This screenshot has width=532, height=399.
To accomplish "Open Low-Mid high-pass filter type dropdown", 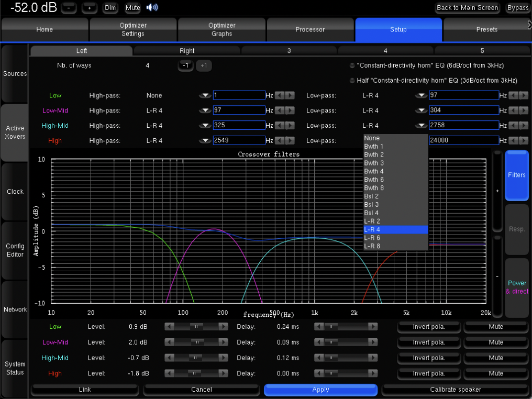I will click(x=205, y=110).
